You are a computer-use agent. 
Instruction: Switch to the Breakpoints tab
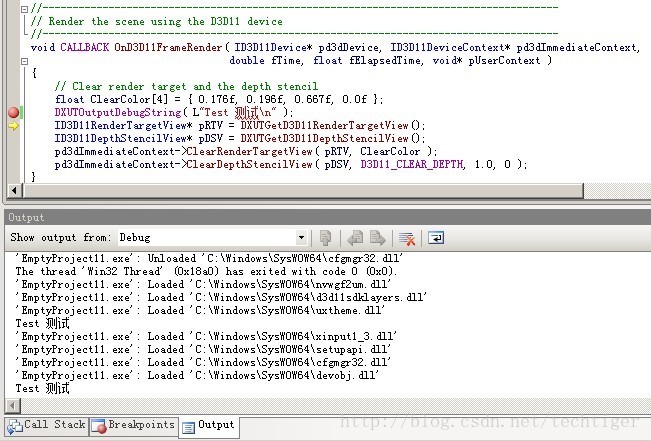coord(134,426)
